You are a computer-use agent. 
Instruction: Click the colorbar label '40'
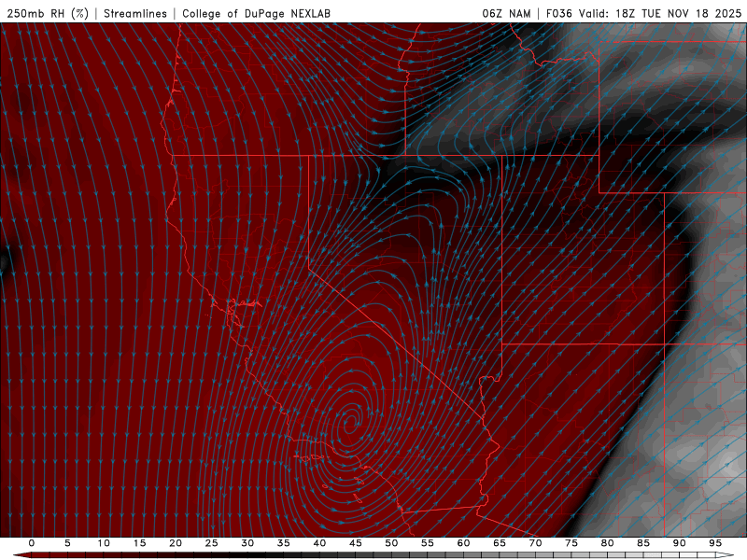click(x=319, y=543)
